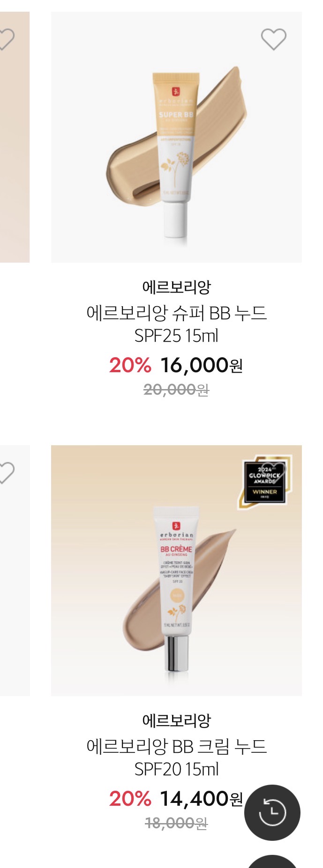
Task: Toggle wishlist heart on Super BB Nude product
Action: (x=273, y=39)
